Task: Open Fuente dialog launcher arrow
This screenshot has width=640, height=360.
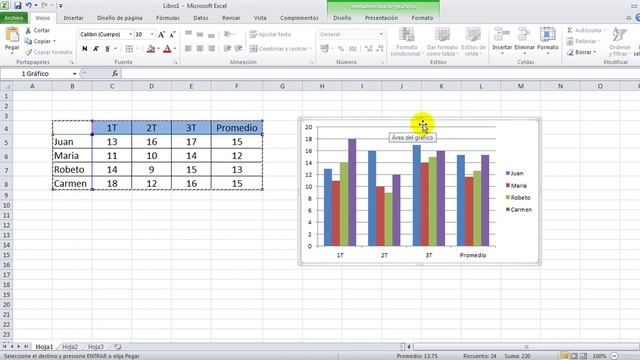Action: [x=176, y=62]
